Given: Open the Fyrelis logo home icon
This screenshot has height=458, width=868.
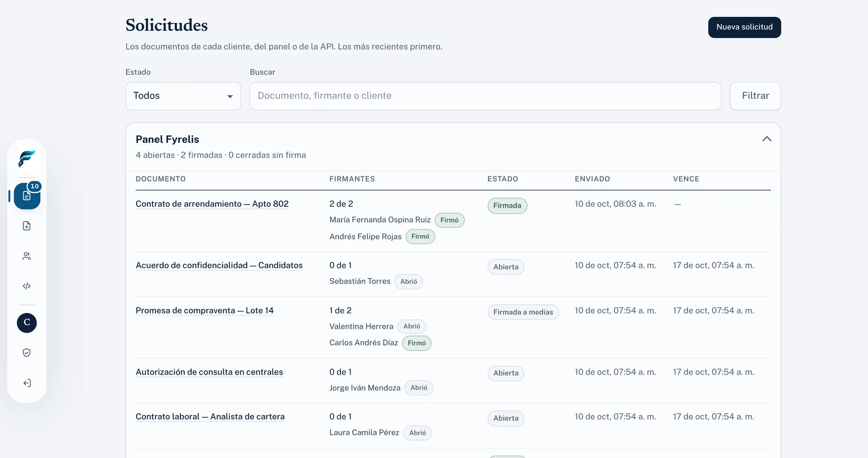Looking at the screenshot, I should 27,159.
